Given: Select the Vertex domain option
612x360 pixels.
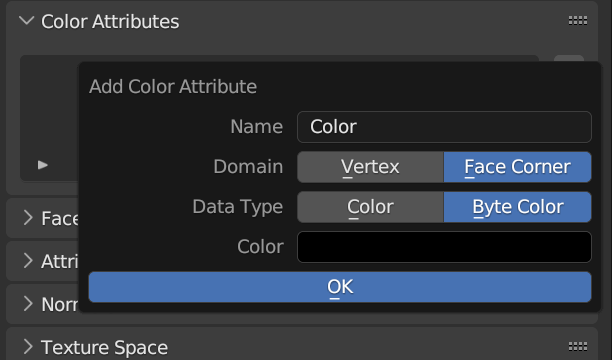Looking at the screenshot, I should pyautogui.click(x=370, y=167).
